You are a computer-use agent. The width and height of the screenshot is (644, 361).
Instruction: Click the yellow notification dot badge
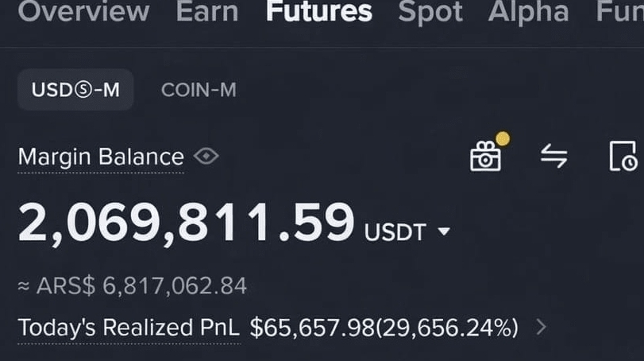[502, 139]
